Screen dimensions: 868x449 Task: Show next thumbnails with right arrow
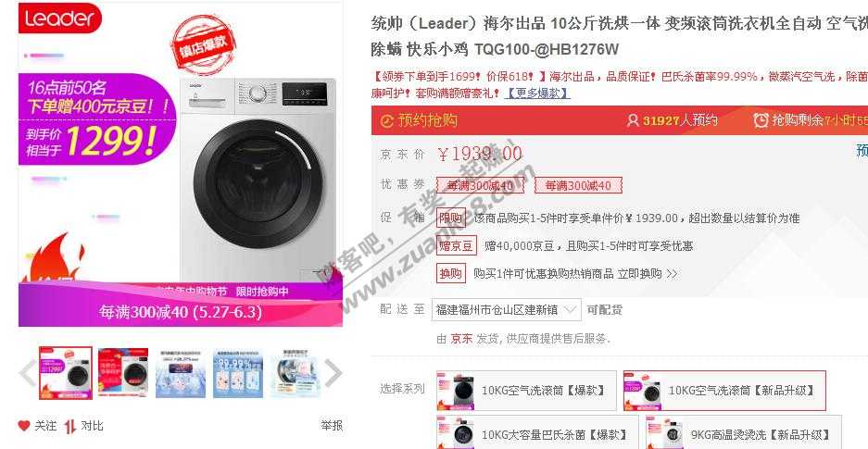point(333,373)
